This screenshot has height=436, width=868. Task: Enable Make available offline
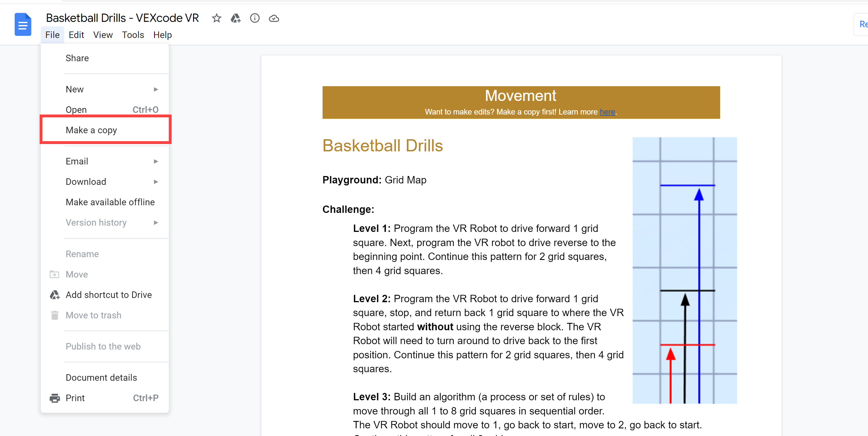point(110,202)
